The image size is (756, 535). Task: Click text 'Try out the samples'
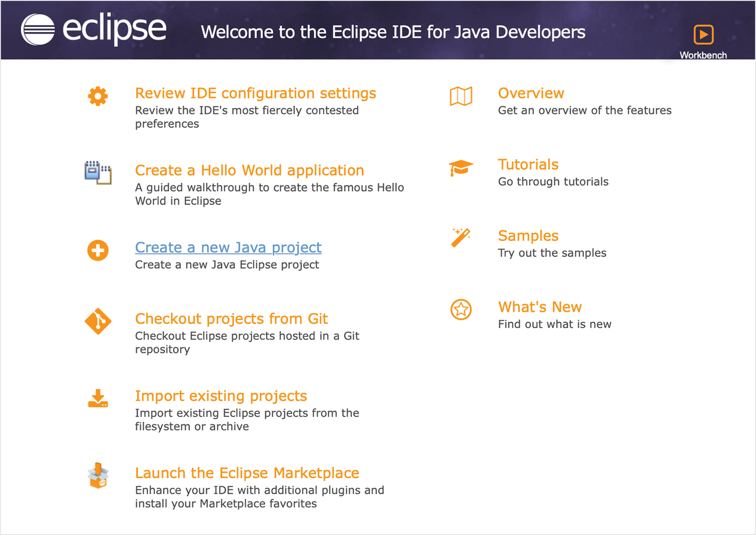tap(552, 253)
